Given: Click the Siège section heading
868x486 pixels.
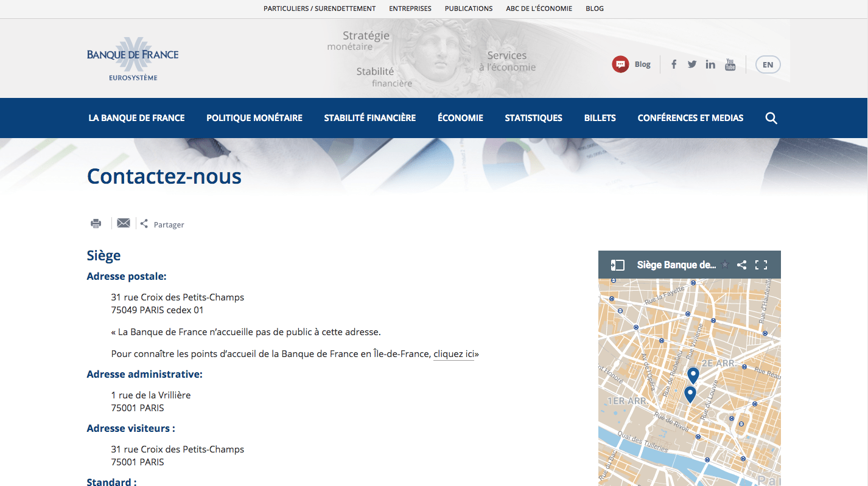Looking at the screenshot, I should [103, 255].
